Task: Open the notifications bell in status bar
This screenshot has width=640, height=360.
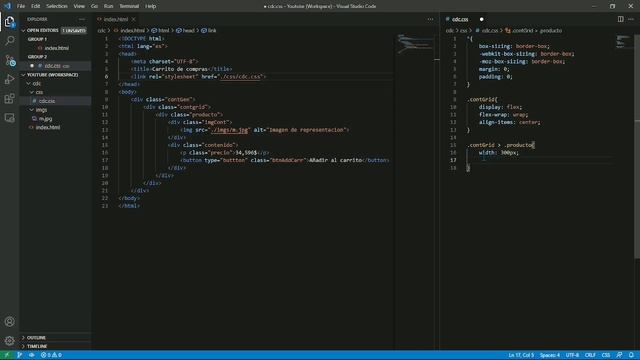Action: tap(631, 355)
